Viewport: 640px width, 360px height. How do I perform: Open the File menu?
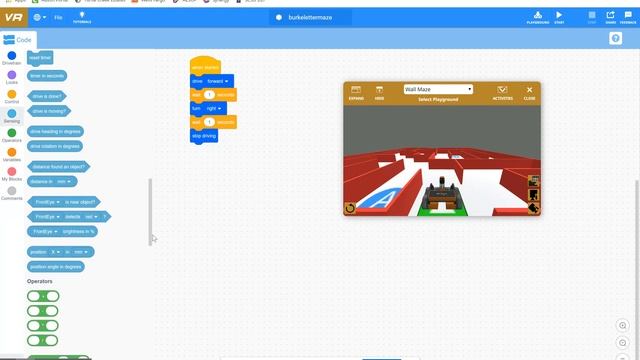pyautogui.click(x=58, y=18)
